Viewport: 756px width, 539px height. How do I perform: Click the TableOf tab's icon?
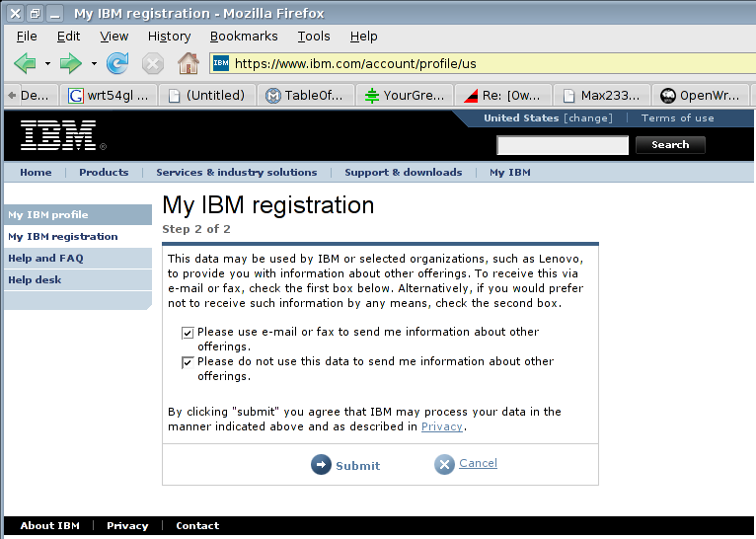tap(273, 96)
